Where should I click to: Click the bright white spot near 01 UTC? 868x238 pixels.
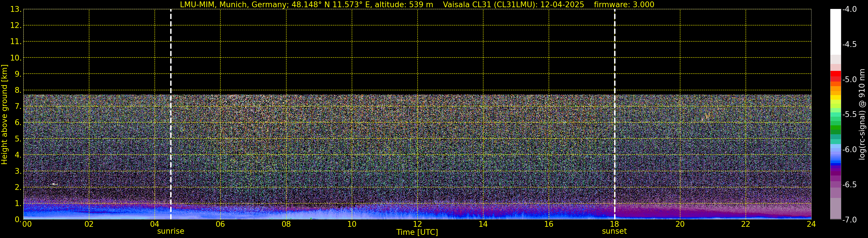coord(54,184)
